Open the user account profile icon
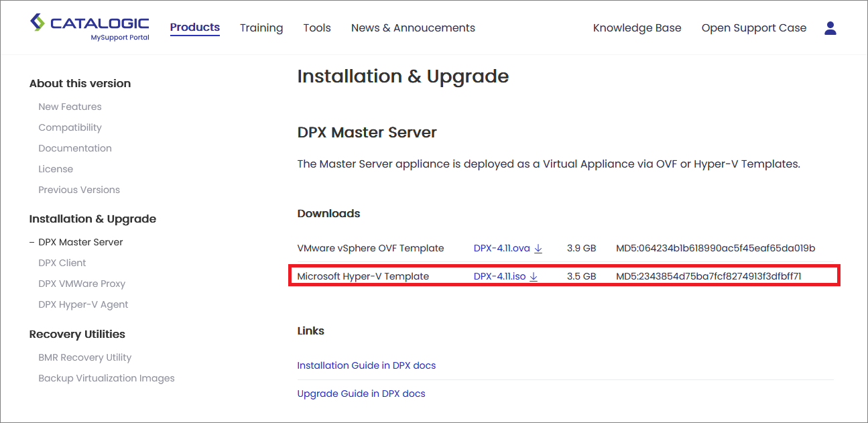The width and height of the screenshot is (868, 423). pos(830,28)
